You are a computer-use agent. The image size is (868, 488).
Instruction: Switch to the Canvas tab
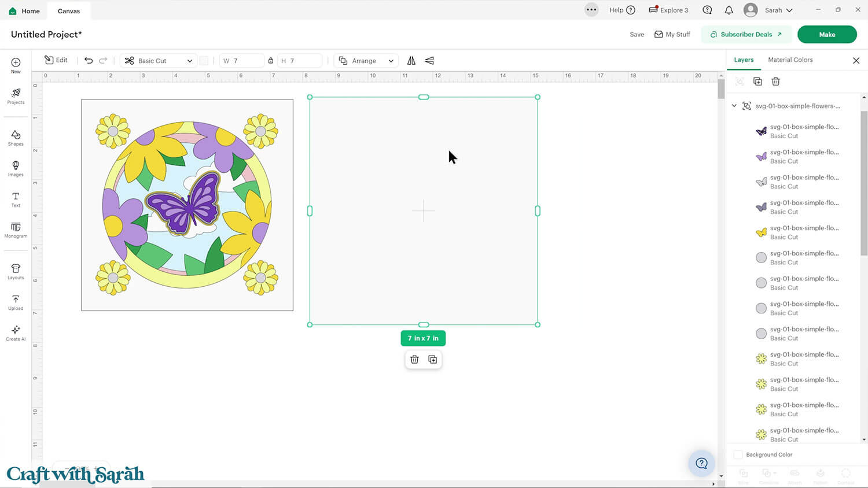(69, 11)
